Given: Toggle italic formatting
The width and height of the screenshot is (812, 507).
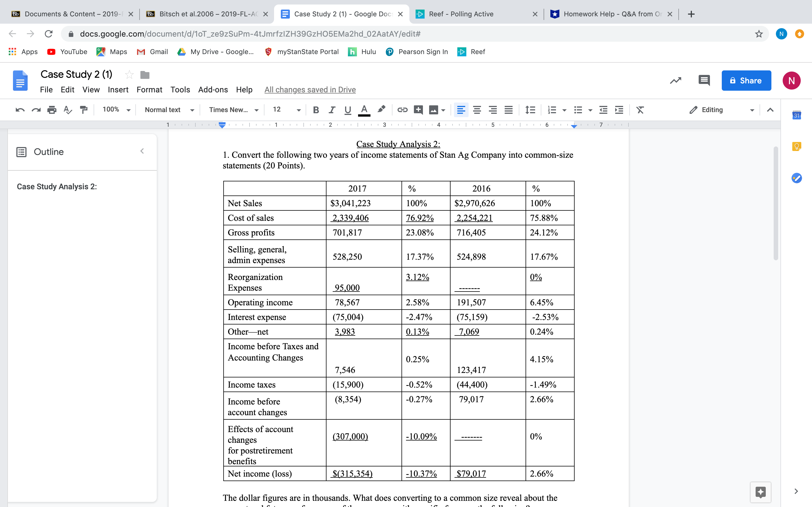Looking at the screenshot, I should tap(332, 110).
